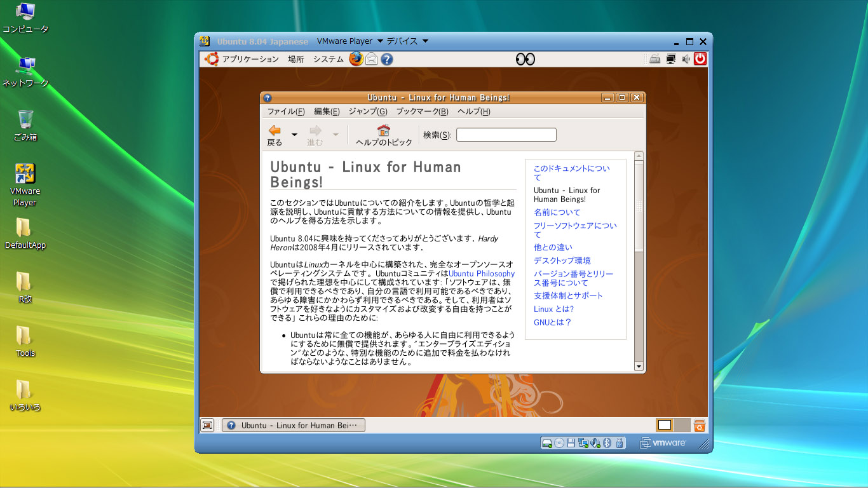Click the network monitor icon in panel

pos(670,59)
